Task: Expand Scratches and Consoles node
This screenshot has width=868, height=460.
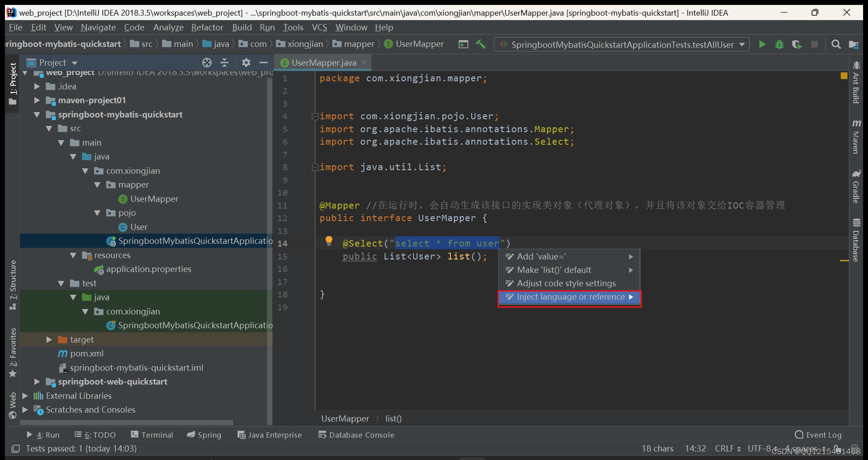Action: [25, 410]
